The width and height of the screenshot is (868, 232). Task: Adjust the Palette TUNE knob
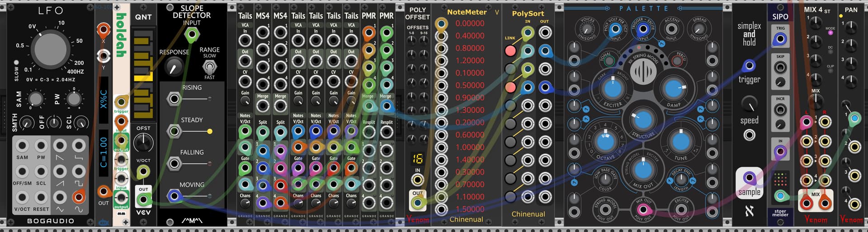(680, 142)
